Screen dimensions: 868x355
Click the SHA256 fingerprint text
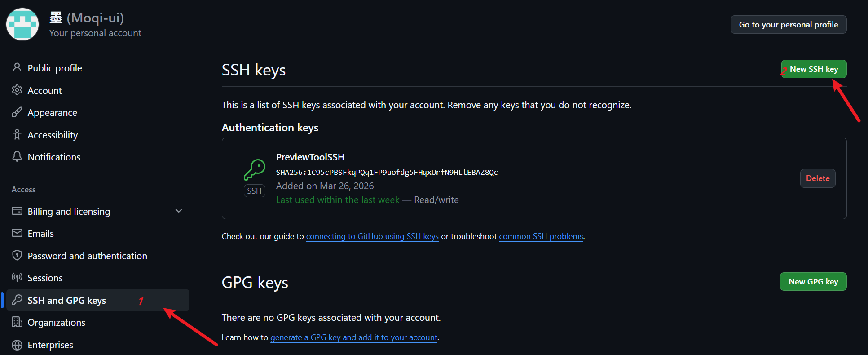point(387,172)
